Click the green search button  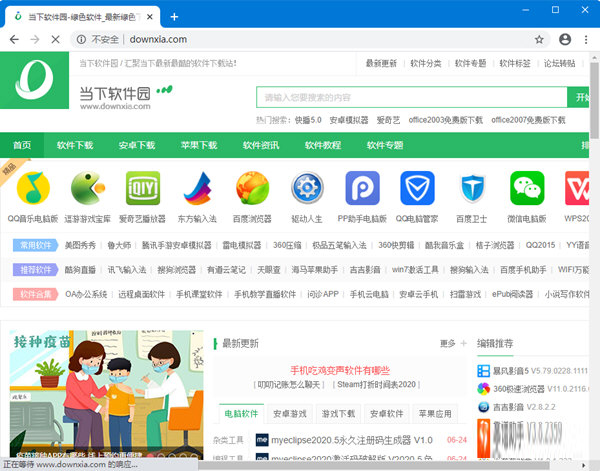pos(578,97)
